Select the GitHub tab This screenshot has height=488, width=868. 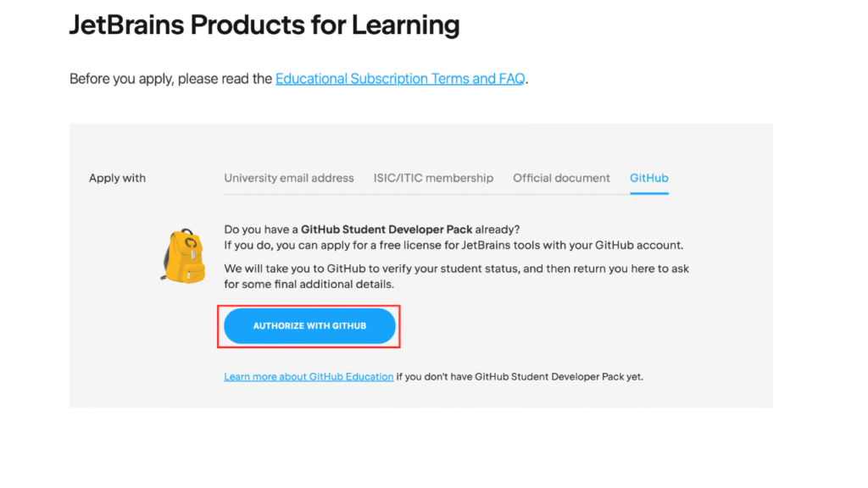[649, 178]
